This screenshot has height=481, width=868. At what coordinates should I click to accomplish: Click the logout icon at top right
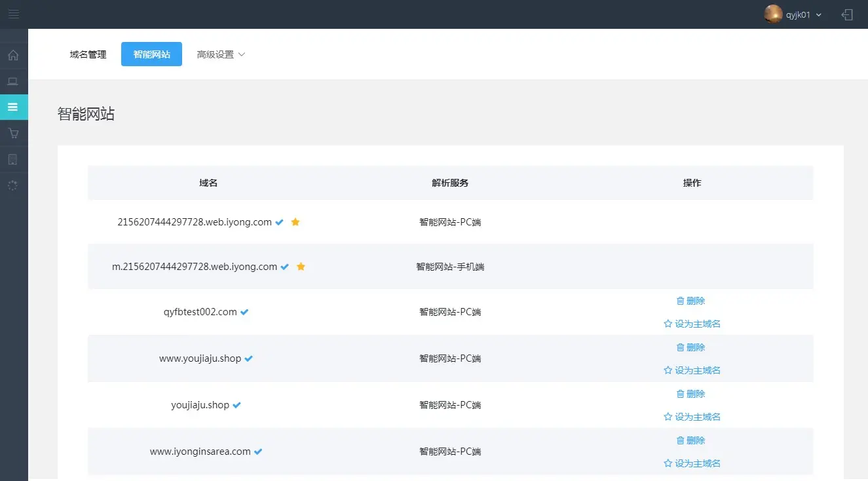(x=848, y=14)
